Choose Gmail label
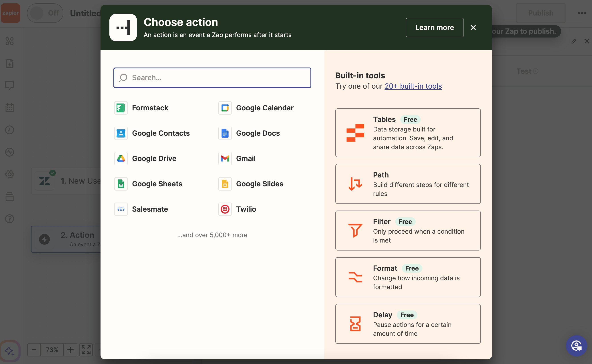 click(246, 158)
